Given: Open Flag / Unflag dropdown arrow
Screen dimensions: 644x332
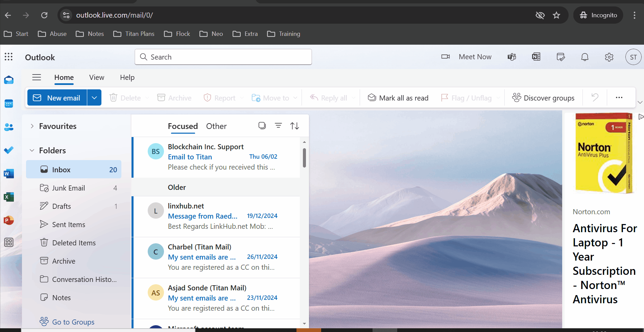Looking at the screenshot, I should click(498, 98).
